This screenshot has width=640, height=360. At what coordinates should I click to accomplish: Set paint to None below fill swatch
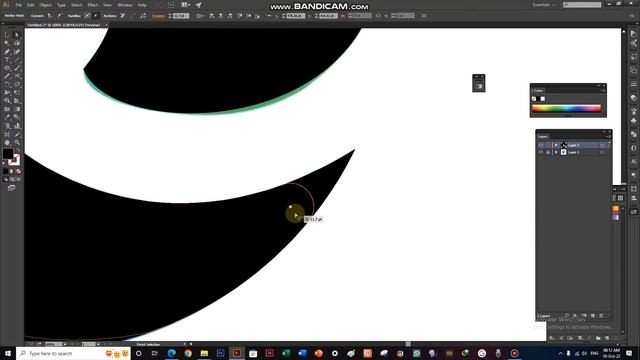[18, 171]
